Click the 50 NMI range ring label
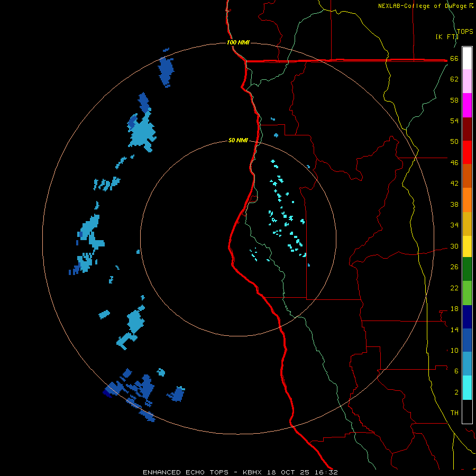 point(238,140)
